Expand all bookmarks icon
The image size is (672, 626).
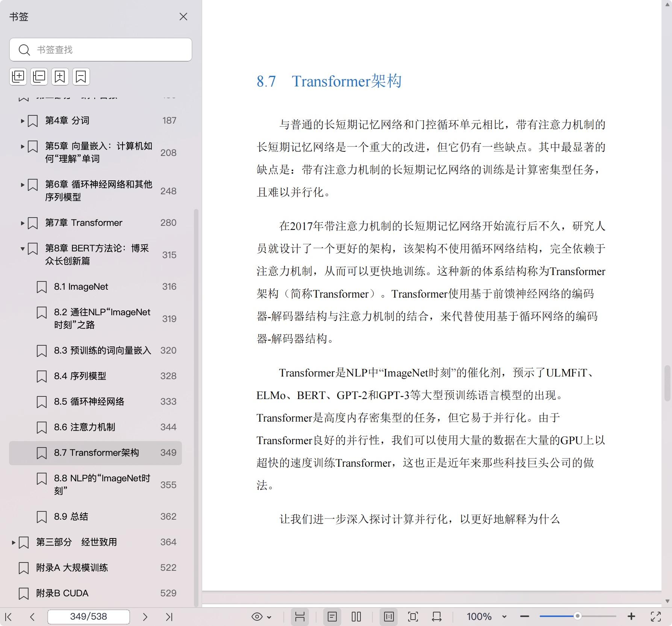[18, 77]
